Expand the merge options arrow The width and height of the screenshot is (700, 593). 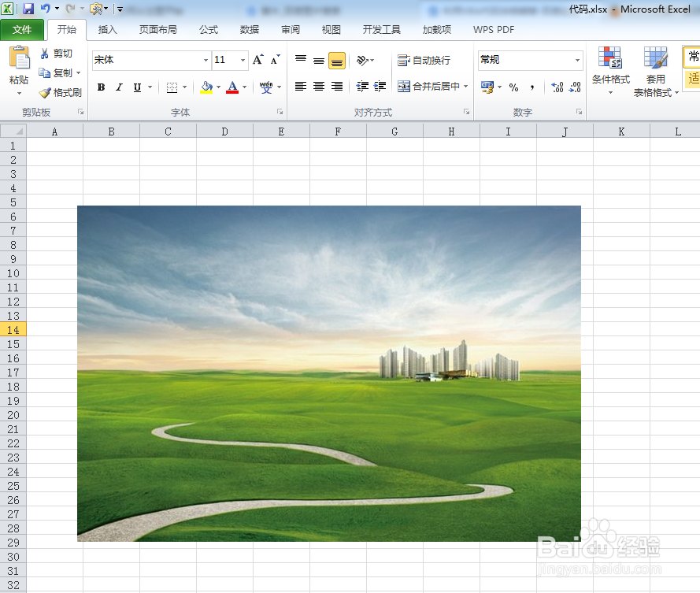click(x=465, y=86)
